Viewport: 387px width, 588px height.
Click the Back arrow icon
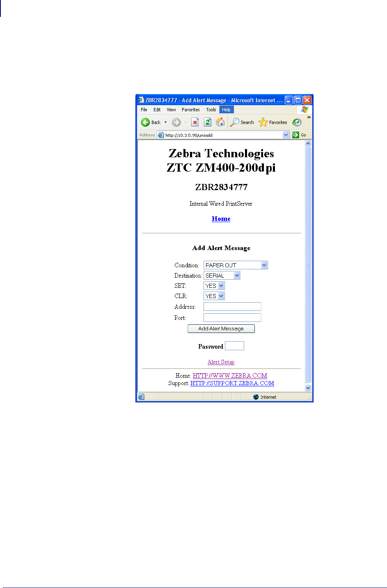click(x=145, y=122)
